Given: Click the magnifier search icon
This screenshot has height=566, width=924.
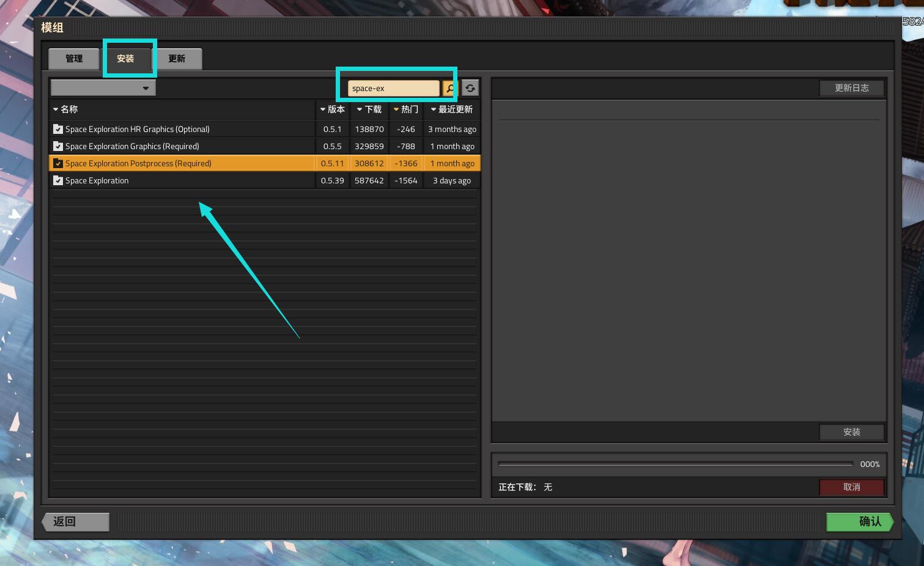Looking at the screenshot, I should 449,88.
